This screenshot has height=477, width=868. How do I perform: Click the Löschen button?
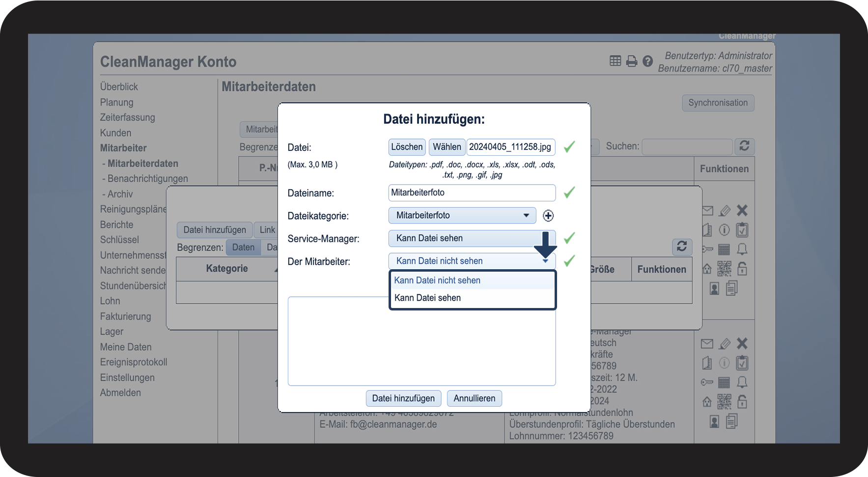[x=407, y=147]
